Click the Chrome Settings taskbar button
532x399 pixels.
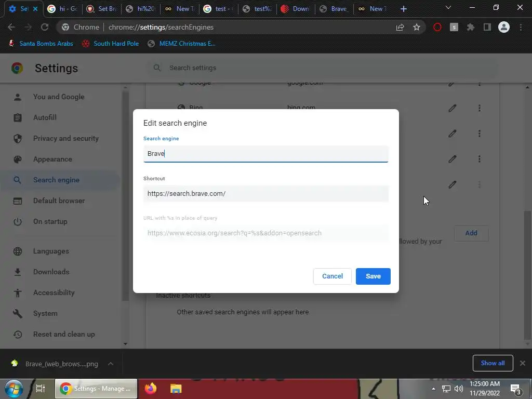point(96,389)
